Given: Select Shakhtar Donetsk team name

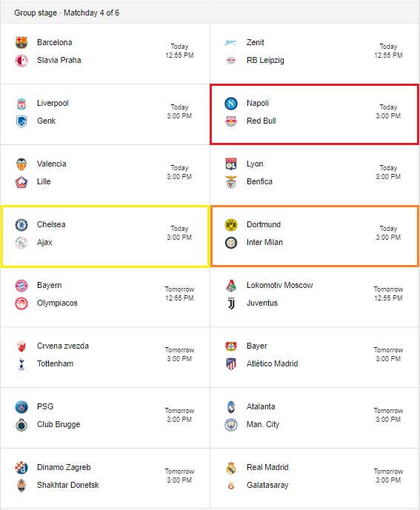Looking at the screenshot, I should click(x=67, y=485).
